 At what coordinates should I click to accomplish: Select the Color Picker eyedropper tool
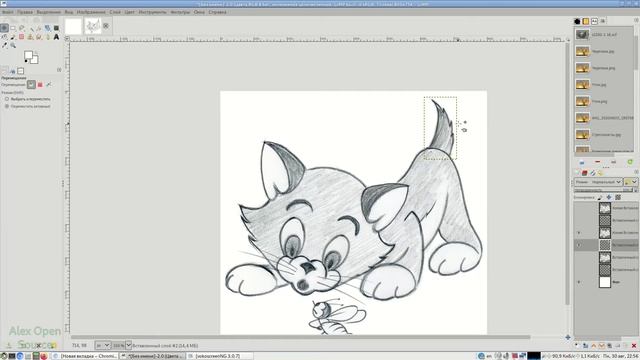[x=4, y=45]
